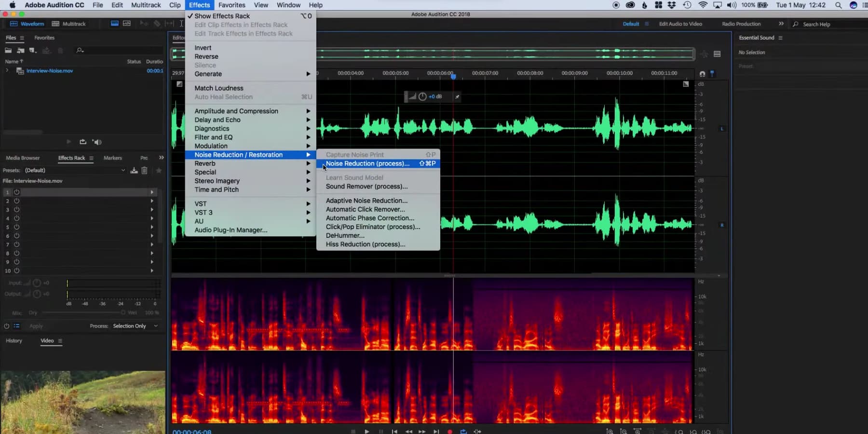Click the Zoom In icon at bottom right
The image size is (868, 434).
(x=610, y=431)
